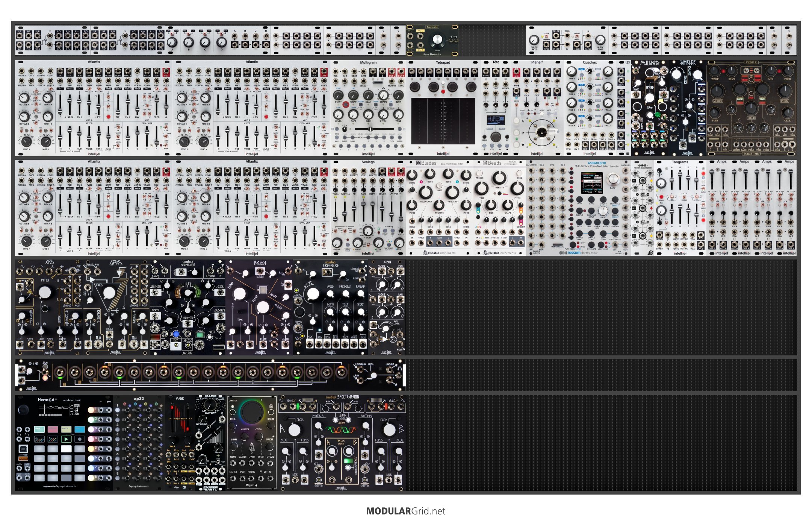
Task: Click the CLEAR button on Multigrain
Action: [345, 138]
